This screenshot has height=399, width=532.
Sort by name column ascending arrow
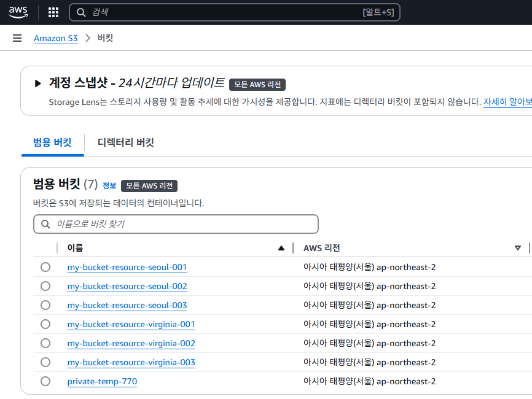(281, 248)
